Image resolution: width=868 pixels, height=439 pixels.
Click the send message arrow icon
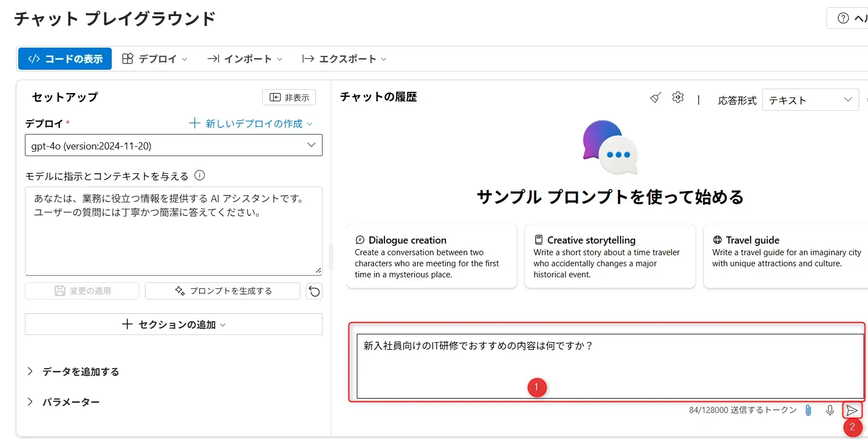852,410
